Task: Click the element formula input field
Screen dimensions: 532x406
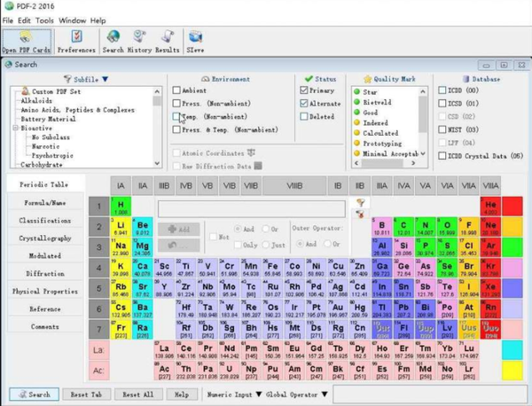Action: click(x=252, y=208)
